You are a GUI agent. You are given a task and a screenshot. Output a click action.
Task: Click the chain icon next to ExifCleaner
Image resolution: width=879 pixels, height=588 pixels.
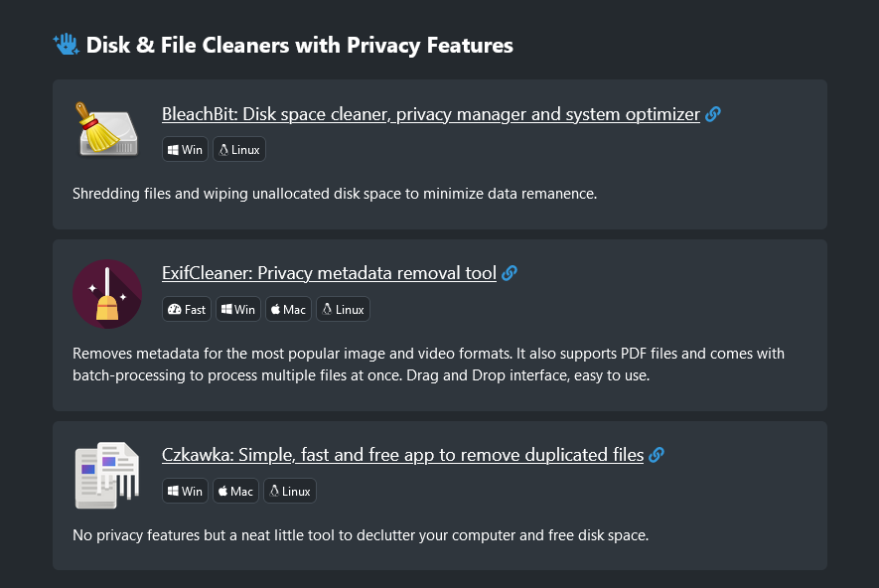(x=510, y=273)
